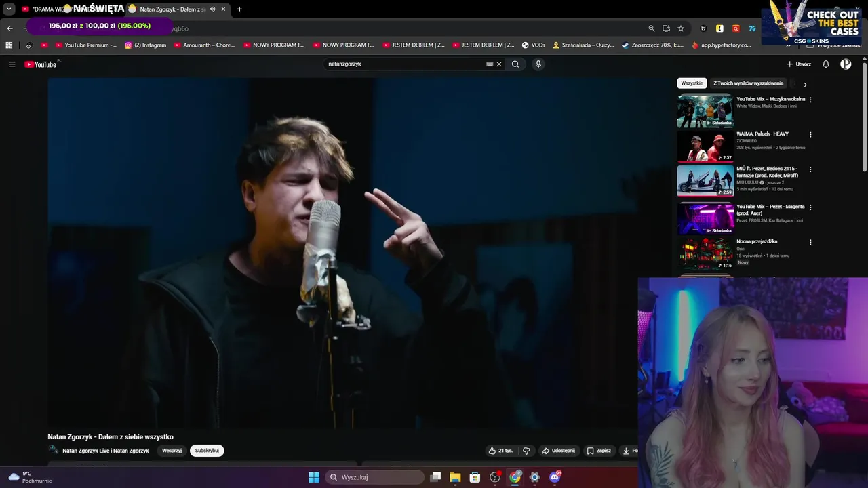Viewport: 868px width, 488px height.
Task: Open Microsoft Store from taskbar
Action: [x=475, y=477]
